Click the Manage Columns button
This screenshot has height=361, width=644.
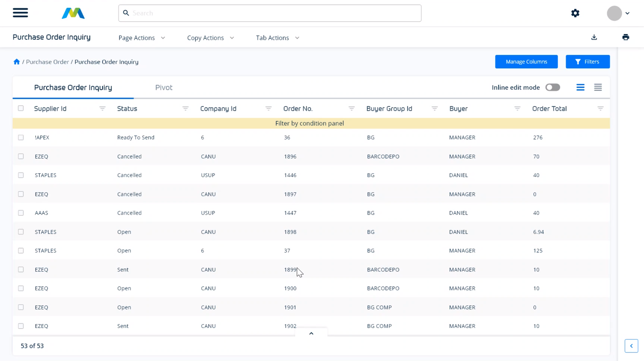(x=526, y=62)
